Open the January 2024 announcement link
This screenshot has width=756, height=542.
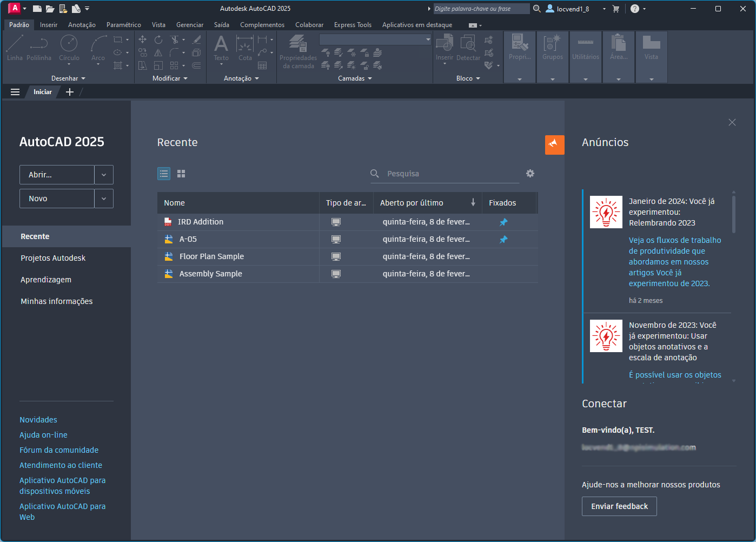click(x=675, y=262)
